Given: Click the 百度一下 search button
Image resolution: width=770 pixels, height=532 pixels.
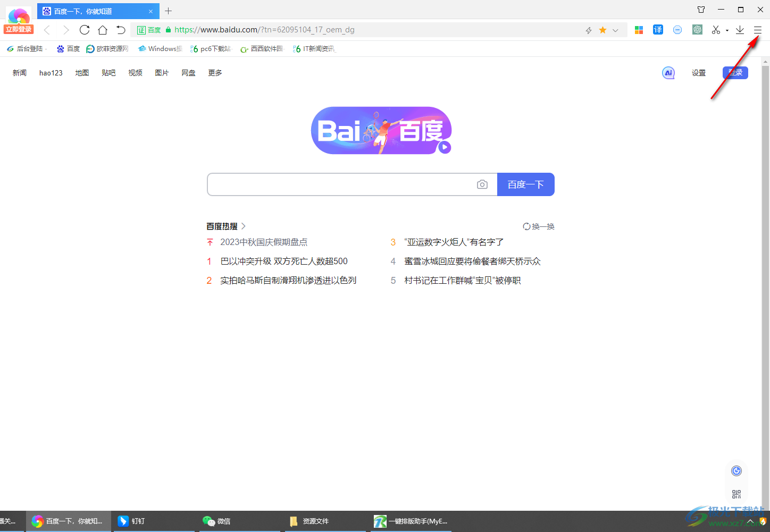Looking at the screenshot, I should point(526,184).
